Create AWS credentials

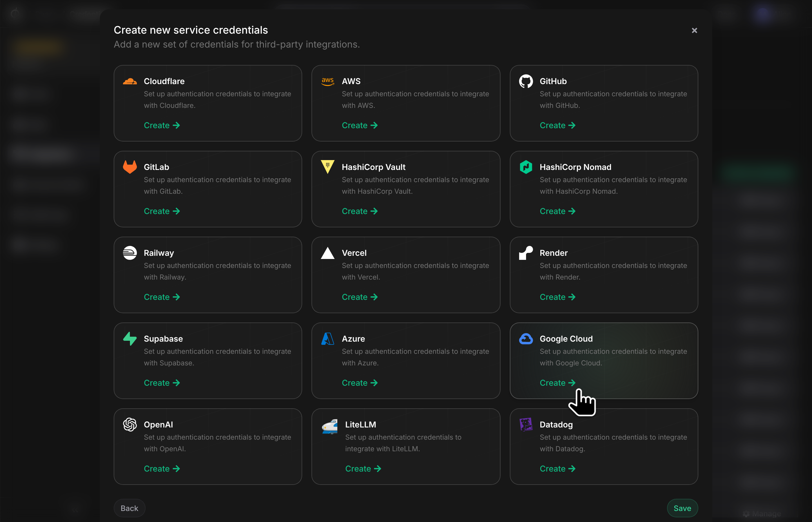pyautogui.click(x=360, y=125)
